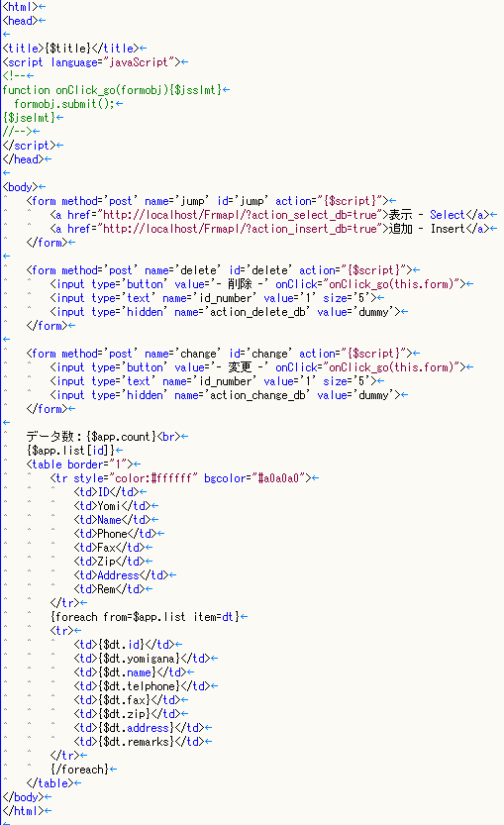The height and width of the screenshot is (825, 504).
Task: Click the action_change_db hidden input line
Action: pos(225,395)
